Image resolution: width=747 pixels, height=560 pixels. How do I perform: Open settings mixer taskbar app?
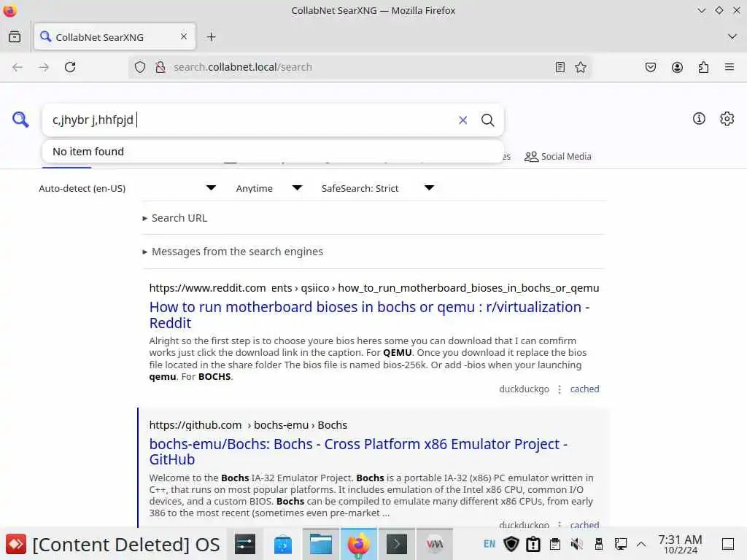(245, 544)
